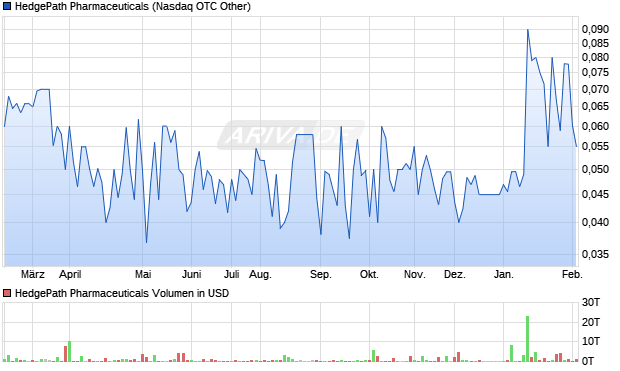Viewport: 620px width, 371px height.
Task: Click the 0,040 price axis value
Action: click(x=595, y=222)
